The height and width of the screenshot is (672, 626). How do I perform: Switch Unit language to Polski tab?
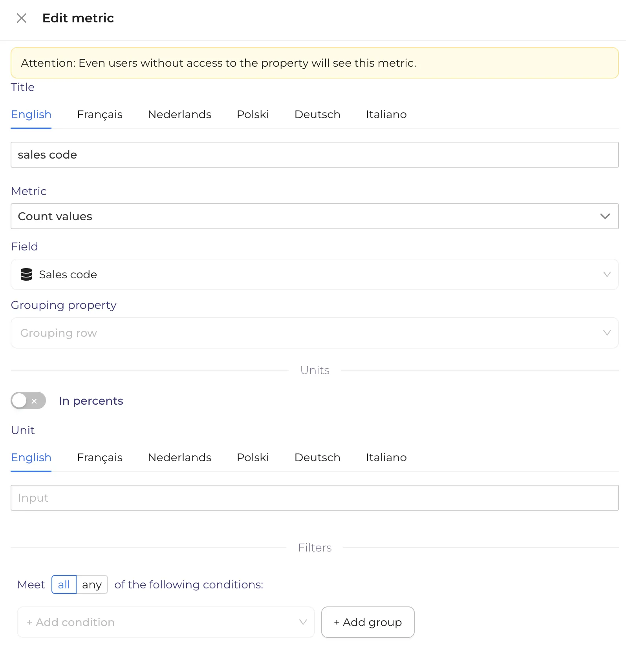click(x=253, y=458)
